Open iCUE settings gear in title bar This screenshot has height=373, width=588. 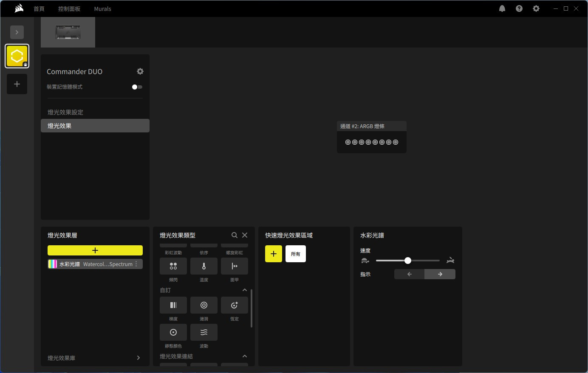click(x=536, y=8)
